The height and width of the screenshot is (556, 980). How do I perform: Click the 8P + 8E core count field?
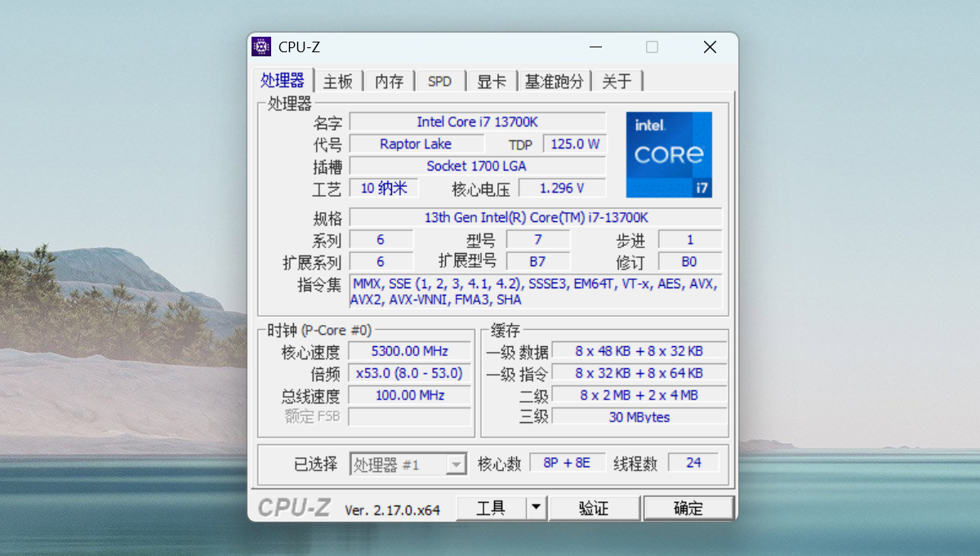click(x=567, y=463)
